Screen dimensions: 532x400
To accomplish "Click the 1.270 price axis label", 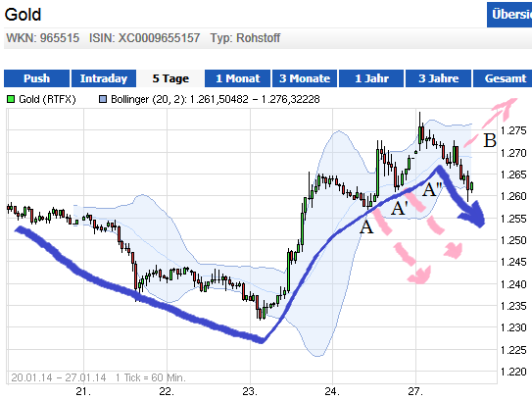I will point(513,153).
